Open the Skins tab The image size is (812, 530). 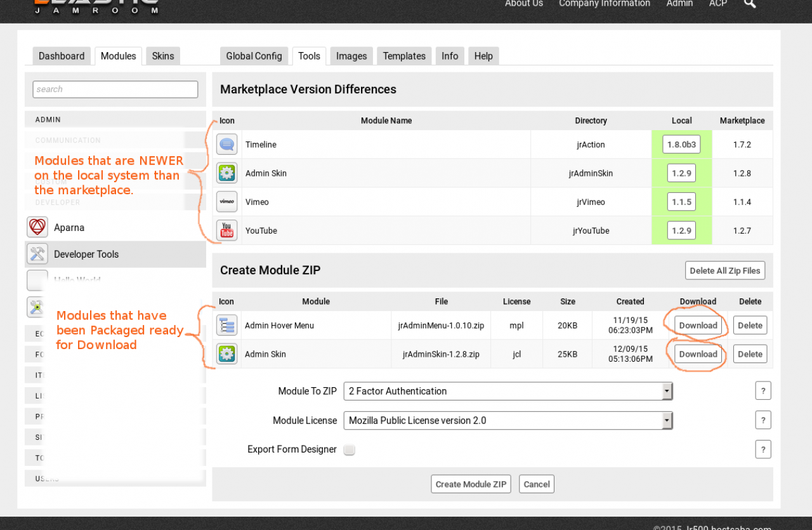(x=163, y=56)
